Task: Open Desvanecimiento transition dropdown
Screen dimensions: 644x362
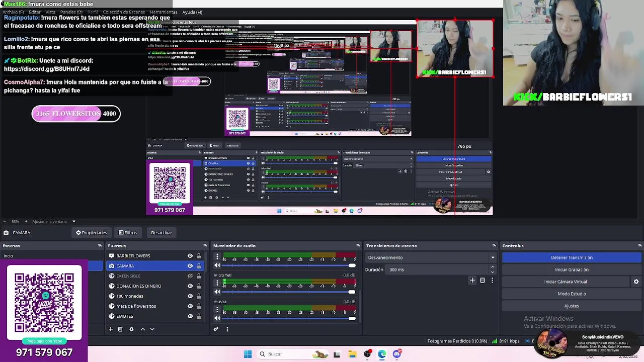Action: tap(431, 257)
